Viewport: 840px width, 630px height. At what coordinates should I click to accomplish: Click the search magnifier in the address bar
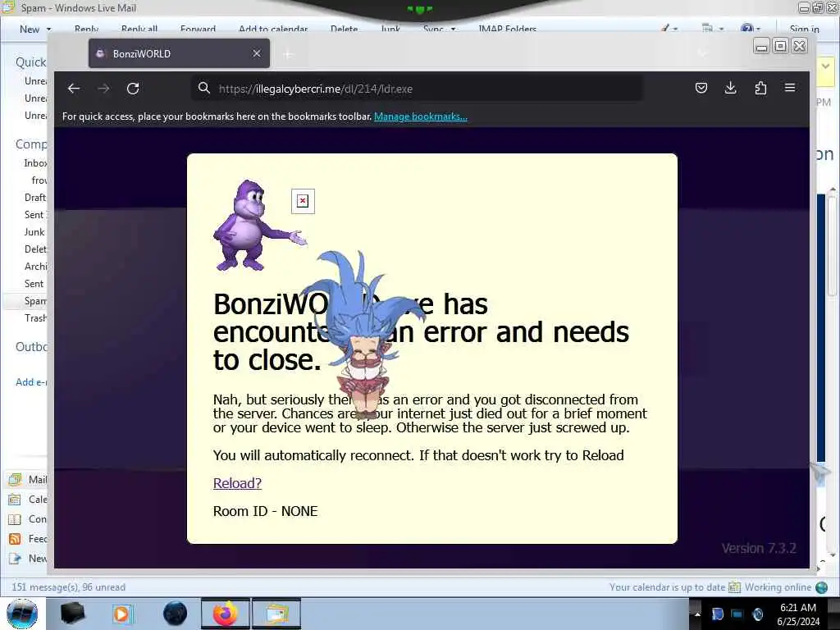203,88
